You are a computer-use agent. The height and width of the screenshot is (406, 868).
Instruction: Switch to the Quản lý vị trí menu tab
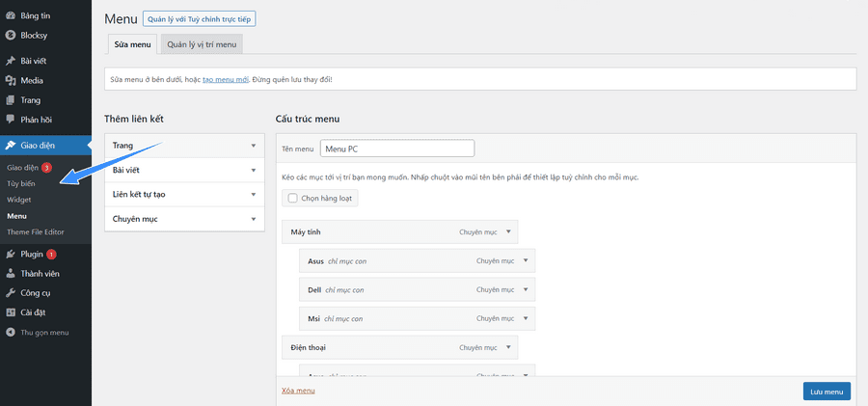click(x=202, y=44)
